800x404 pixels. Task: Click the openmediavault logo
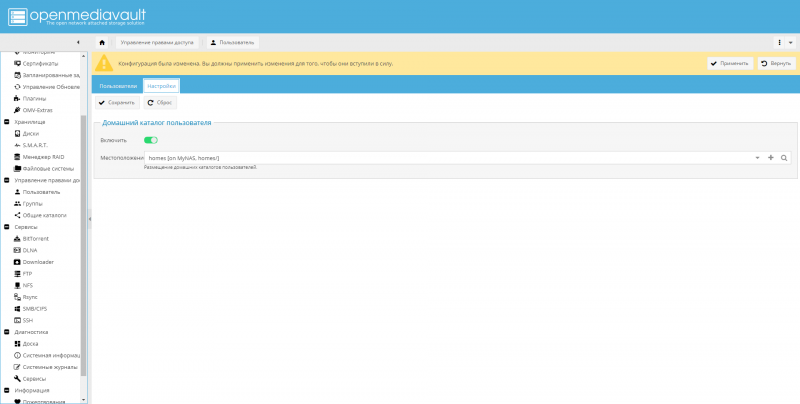point(77,16)
